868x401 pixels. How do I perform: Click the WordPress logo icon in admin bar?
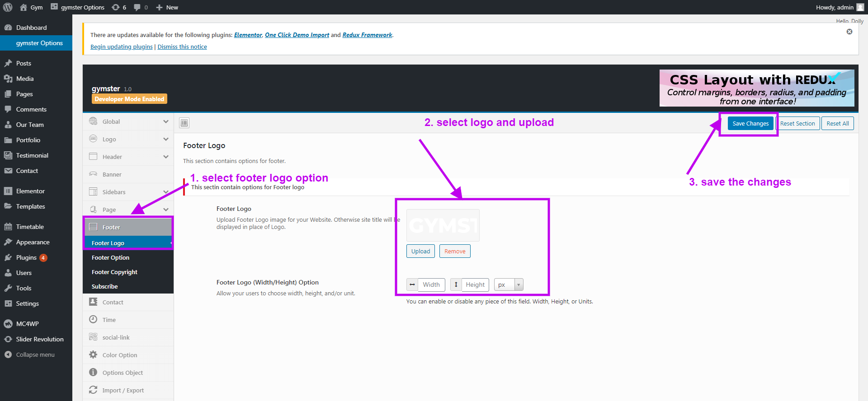point(8,7)
